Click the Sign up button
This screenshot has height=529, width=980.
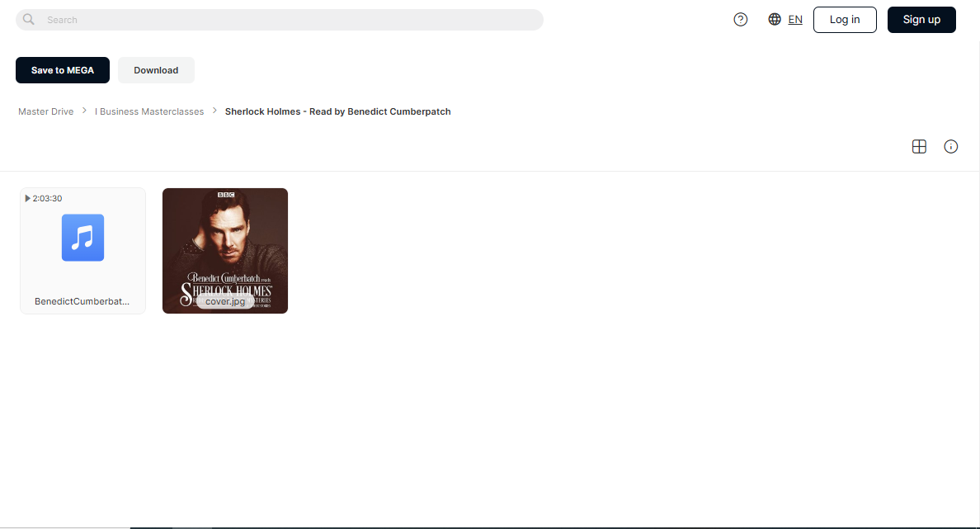pos(921,19)
